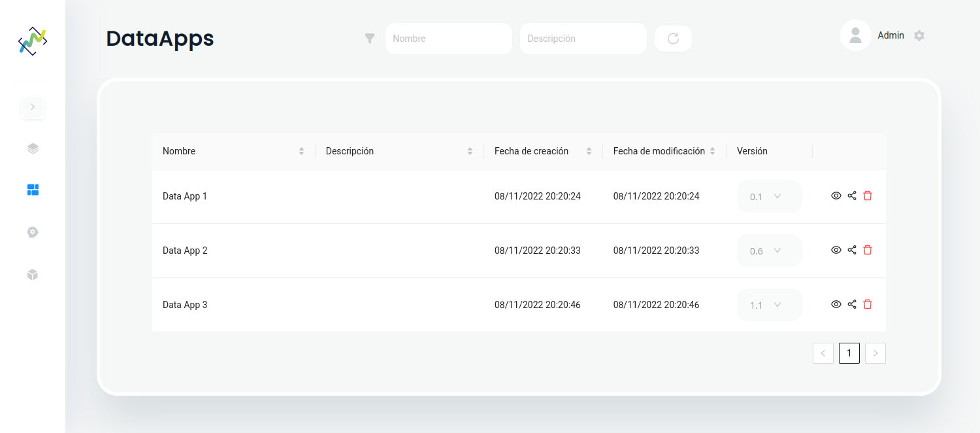Expand the sidebar with chevron button

(33, 107)
